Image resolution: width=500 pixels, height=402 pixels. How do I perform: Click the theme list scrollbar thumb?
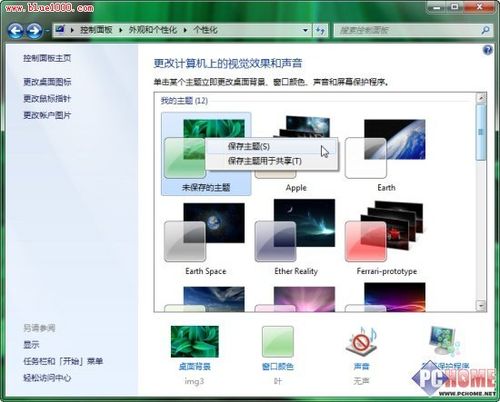pos(481,132)
